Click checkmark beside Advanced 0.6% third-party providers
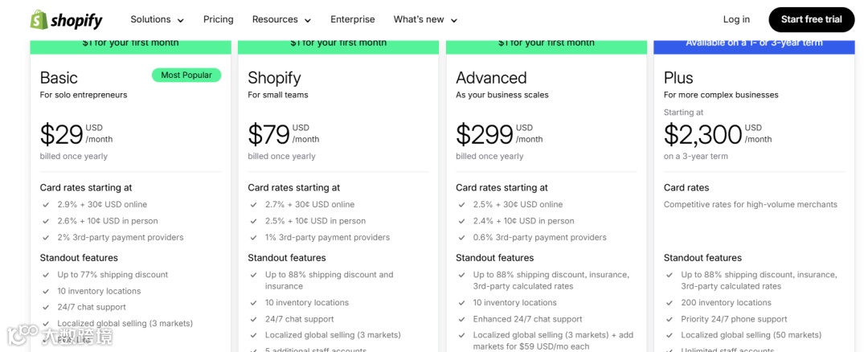This screenshot has height=352, width=868. click(x=462, y=238)
